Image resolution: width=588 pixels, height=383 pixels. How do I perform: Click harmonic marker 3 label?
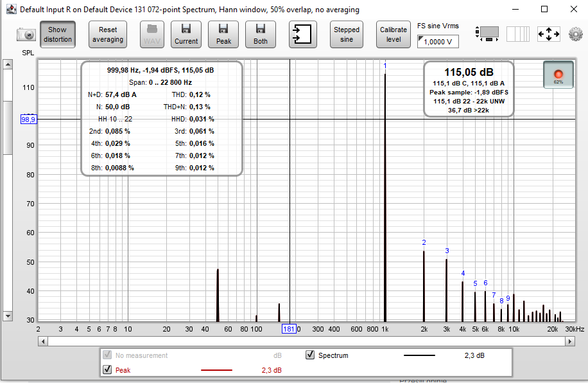pos(447,251)
